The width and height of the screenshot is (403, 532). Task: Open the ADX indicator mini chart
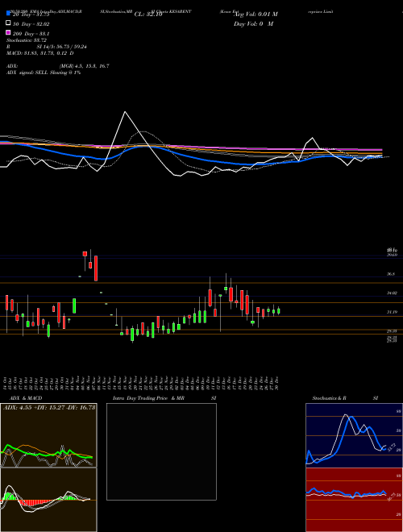48,435
